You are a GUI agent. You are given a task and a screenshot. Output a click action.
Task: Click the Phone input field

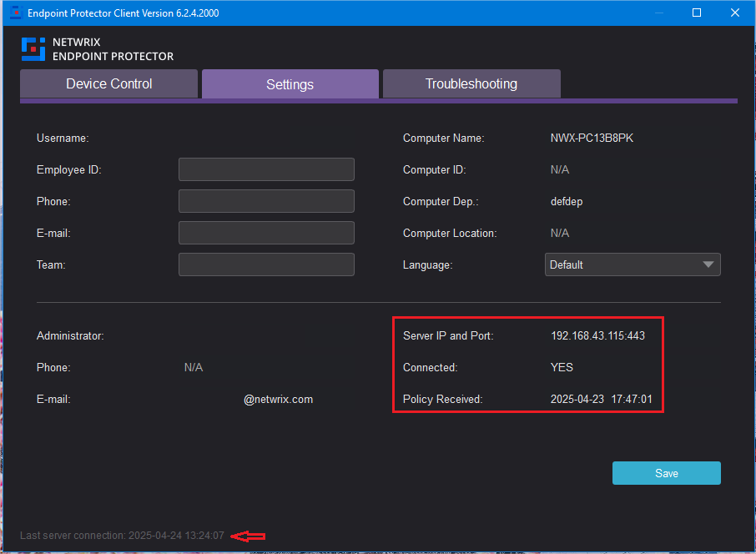pos(265,201)
